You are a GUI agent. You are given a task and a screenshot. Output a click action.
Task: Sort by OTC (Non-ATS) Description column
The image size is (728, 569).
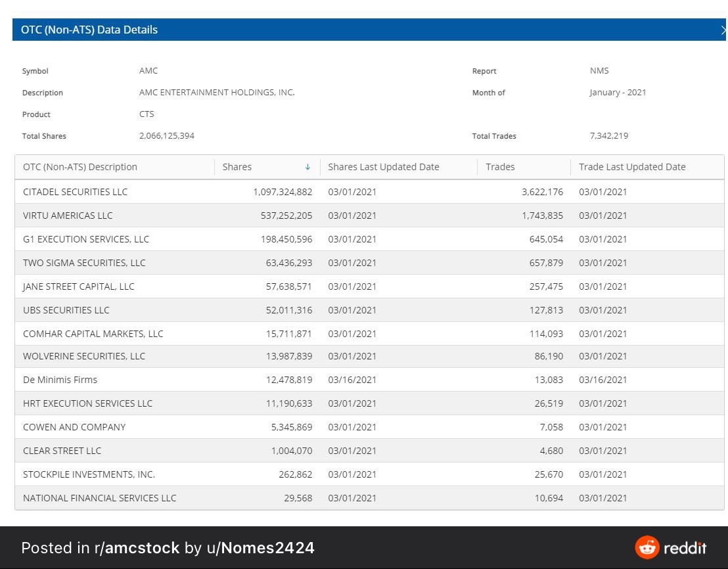80,167
